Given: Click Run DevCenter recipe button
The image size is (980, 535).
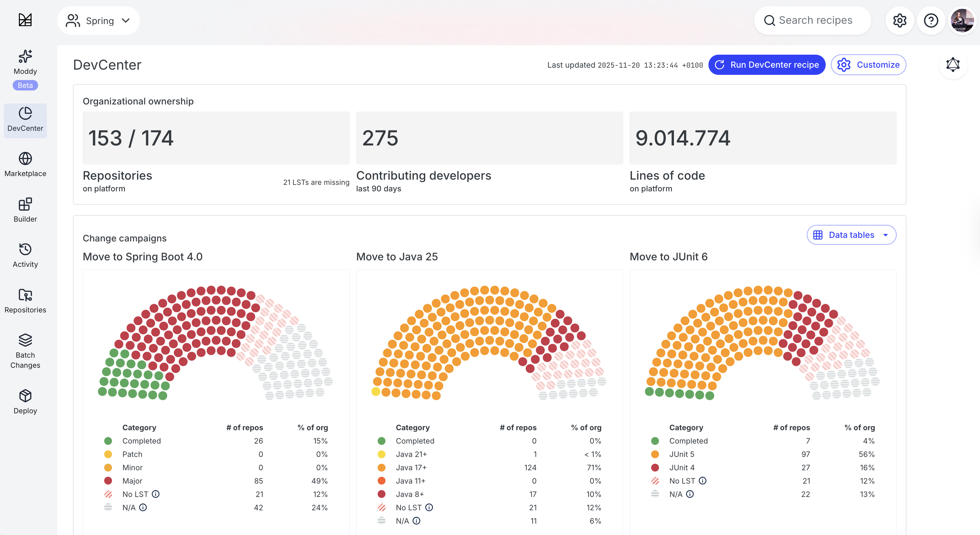Looking at the screenshot, I should [x=766, y=65].
